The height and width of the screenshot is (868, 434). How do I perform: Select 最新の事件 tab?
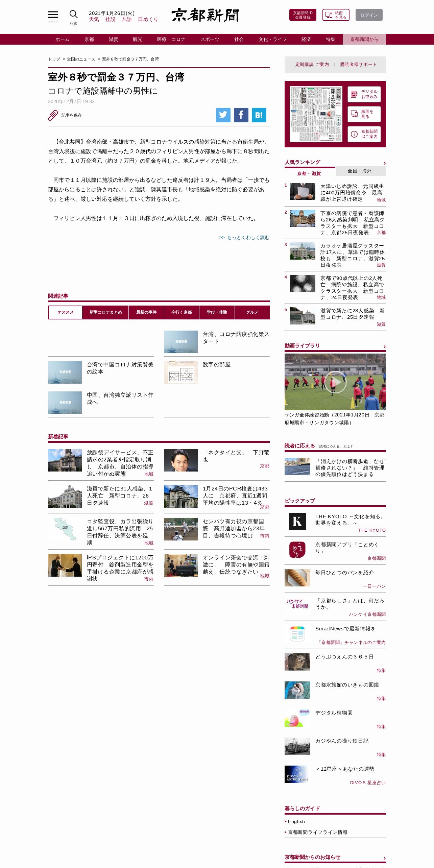(x=146, y=312)
